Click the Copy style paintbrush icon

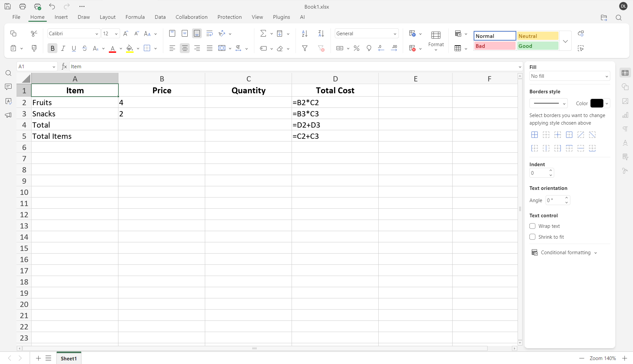[x=34, y=48]
